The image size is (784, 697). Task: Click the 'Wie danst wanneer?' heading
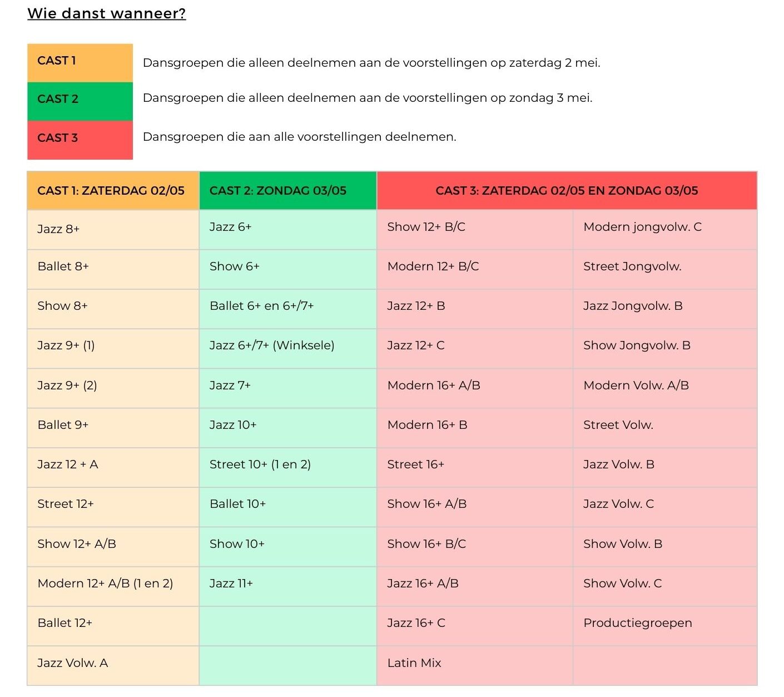point(107,13)
